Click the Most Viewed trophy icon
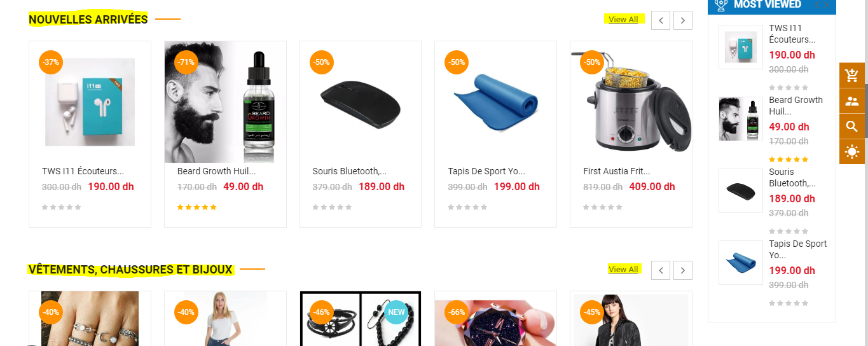The height and width of the screenshot is (346, 868). click(x=721, y=5)
